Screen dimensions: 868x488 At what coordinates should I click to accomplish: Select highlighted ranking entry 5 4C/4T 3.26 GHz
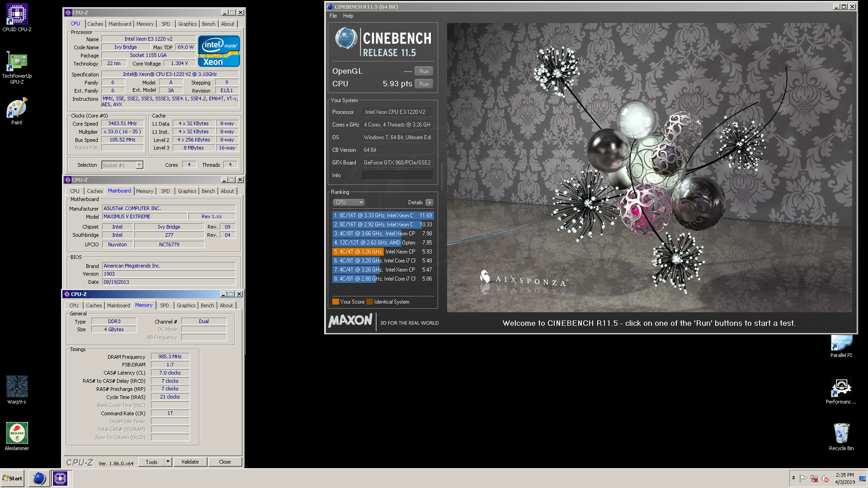(x=382, y=252)
